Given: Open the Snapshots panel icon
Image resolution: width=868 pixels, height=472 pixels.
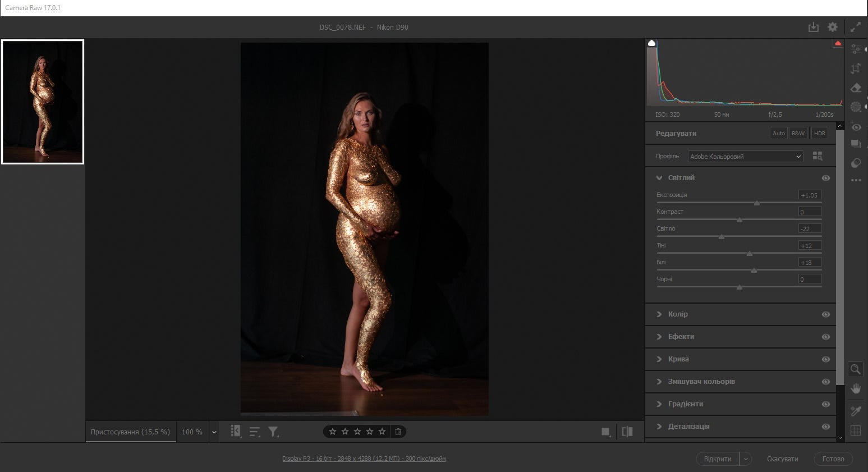Looking at the screenshot, I should (x=856, y=144).
